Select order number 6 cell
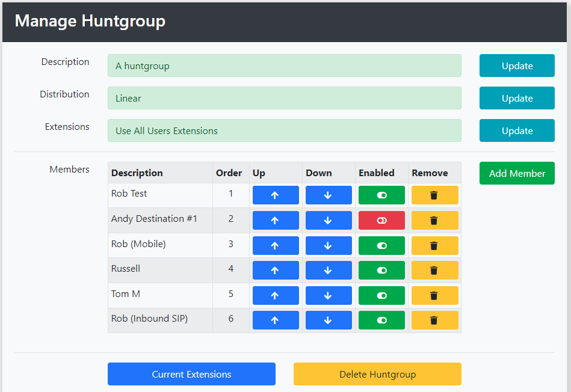The image size is (571, 392). click(231, 320)
